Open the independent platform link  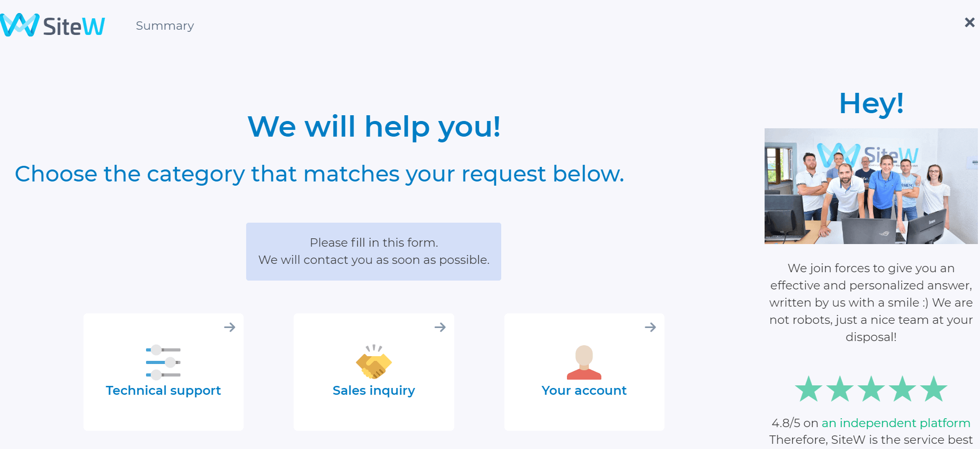[896, 423]
